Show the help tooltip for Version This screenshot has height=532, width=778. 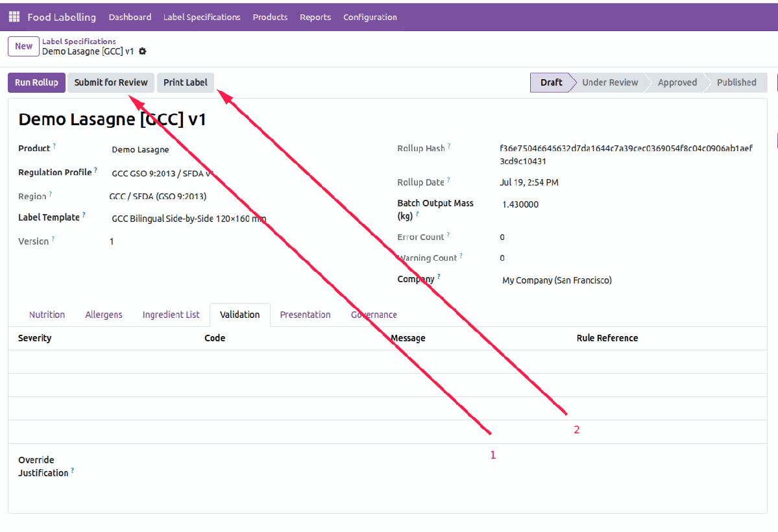[53, 239]
